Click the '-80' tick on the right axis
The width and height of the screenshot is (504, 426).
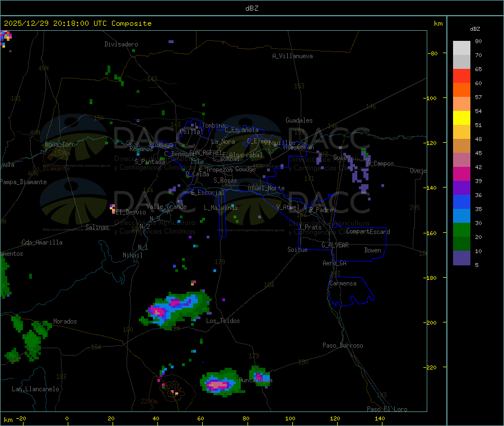(433, 53)
